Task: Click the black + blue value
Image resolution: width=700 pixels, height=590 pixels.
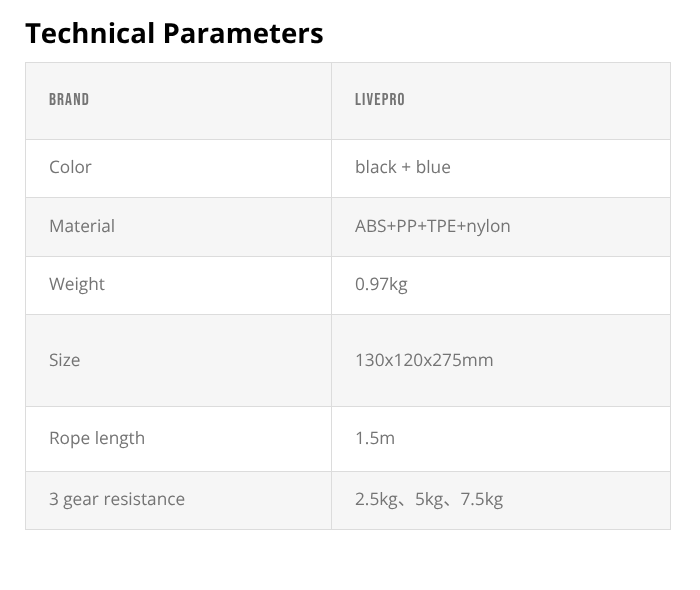Action: coord(402,167)
